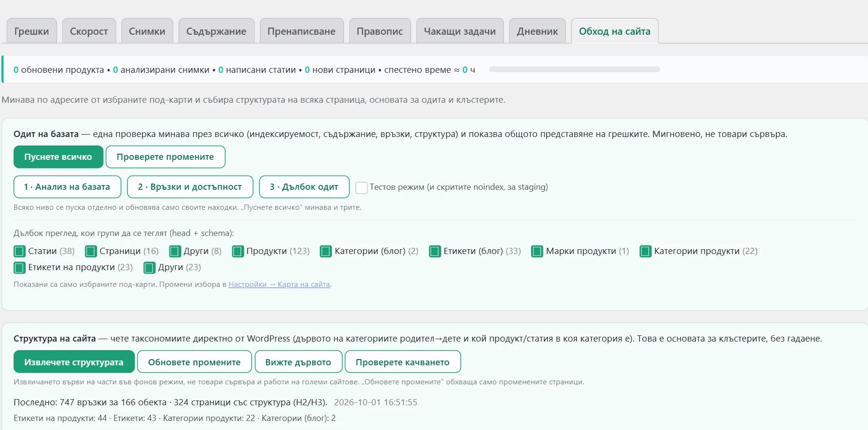Click 'Последно: 747 връзки за 166 обекта' text
The image size is (868, 430).
pos(90,402)
